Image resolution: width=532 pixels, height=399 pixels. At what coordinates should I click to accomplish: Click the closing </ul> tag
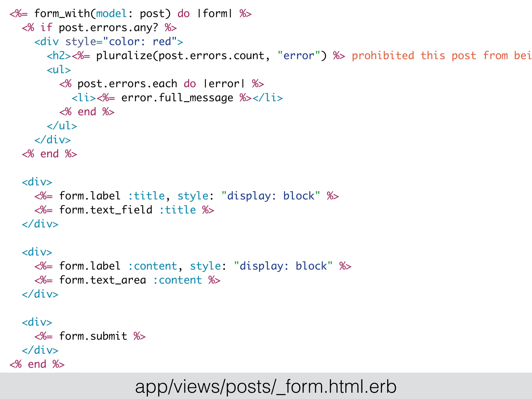pyautogui.click(x=62, y=126)
